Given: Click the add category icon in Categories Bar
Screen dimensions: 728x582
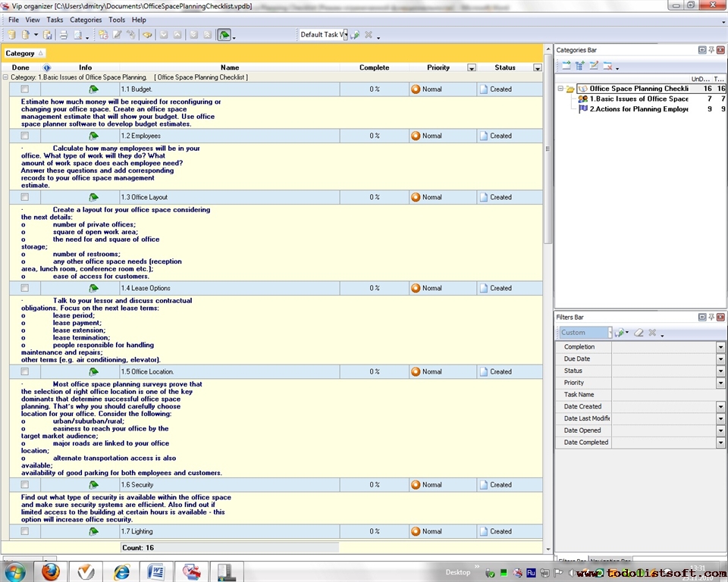Looking at the screenshot, I should coord(566,67).
